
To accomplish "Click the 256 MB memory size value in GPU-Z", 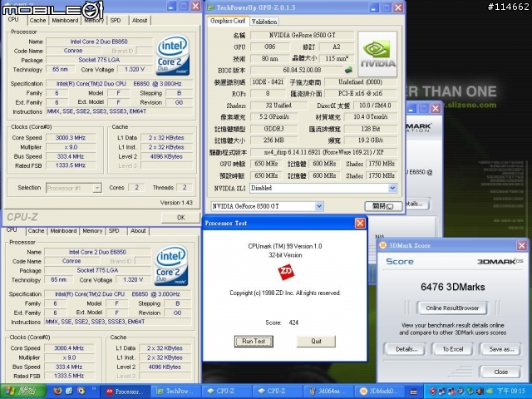I will coord(273,140).
